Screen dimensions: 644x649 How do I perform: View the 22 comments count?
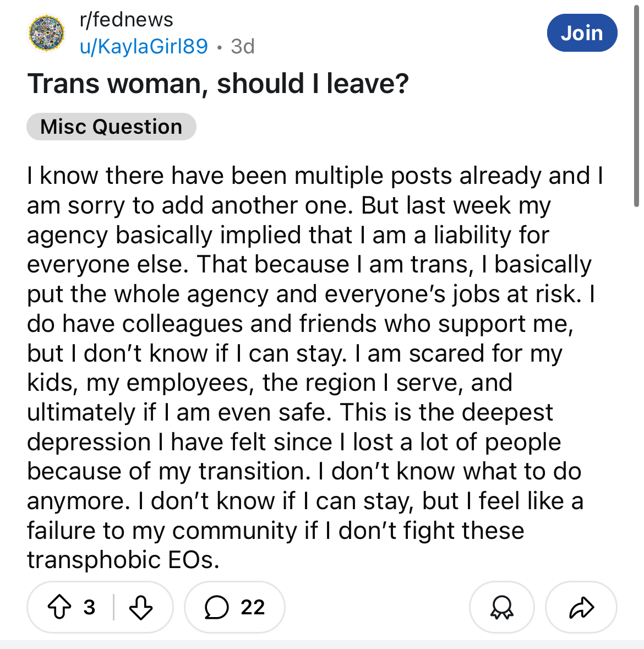tap(253, 607)
